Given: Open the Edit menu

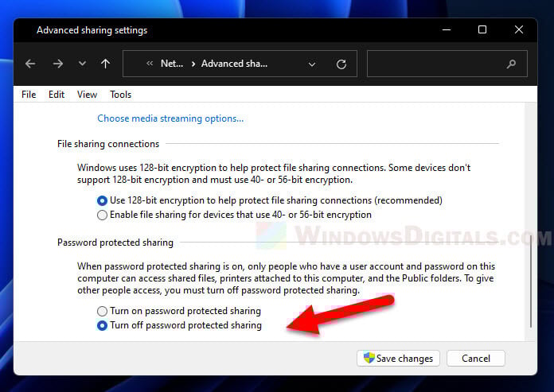Looking at the screenshot, I should [57, 95].
